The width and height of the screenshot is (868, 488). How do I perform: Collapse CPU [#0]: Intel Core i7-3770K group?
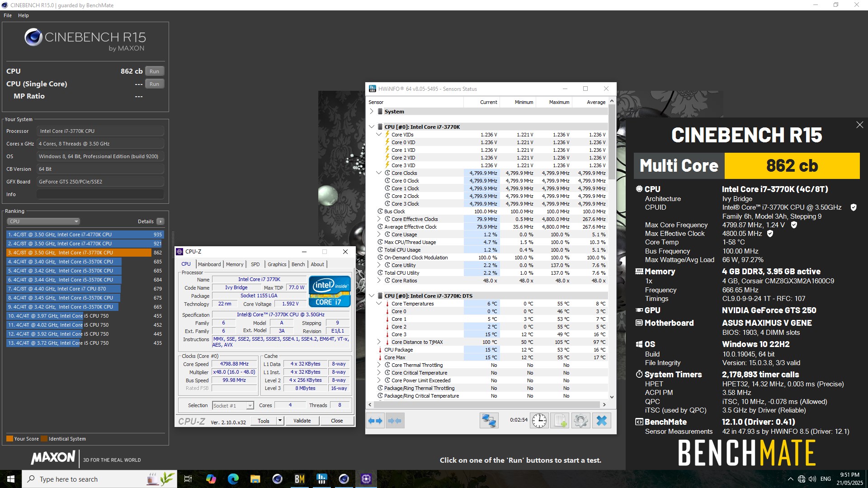click(372, 127)
